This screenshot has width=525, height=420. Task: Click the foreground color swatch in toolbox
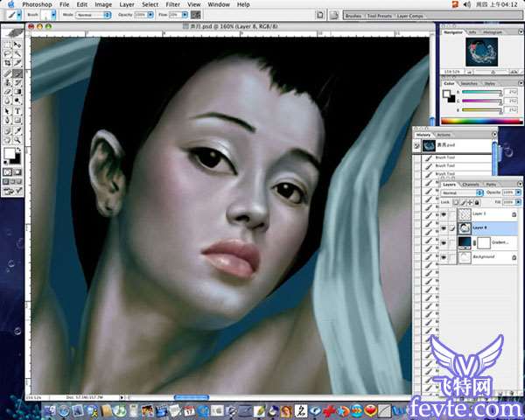(9, 153)
